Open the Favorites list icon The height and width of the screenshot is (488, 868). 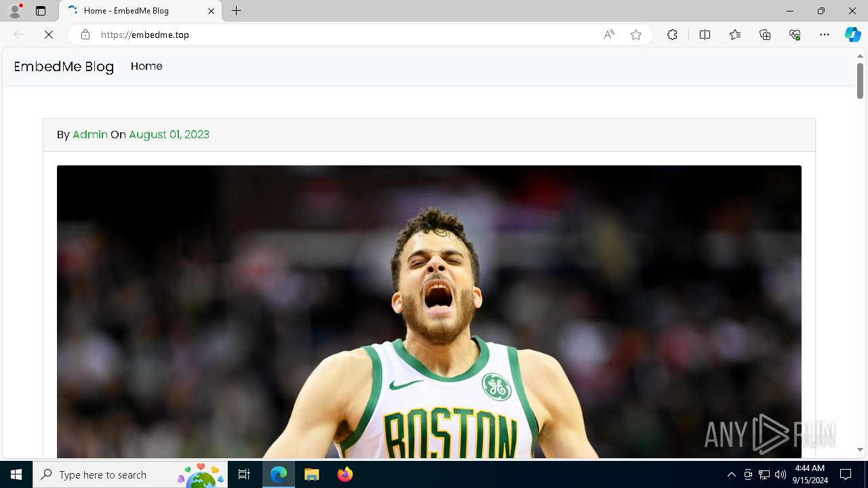pyautogui.click(x=735, y=35)
